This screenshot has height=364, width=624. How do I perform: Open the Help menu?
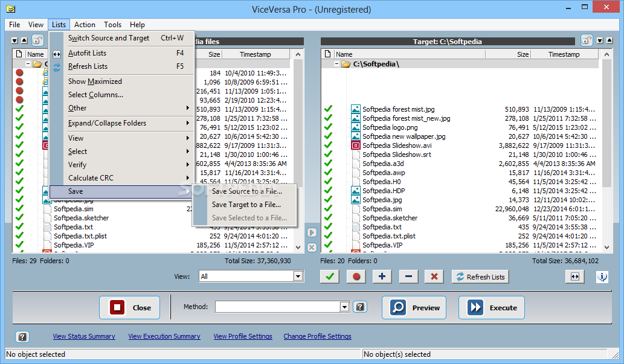click(137, 25)
